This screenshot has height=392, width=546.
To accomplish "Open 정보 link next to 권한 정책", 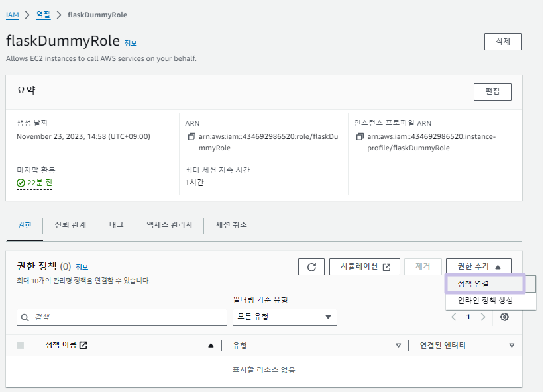I will pyautogui.click(x=82, y=267).
